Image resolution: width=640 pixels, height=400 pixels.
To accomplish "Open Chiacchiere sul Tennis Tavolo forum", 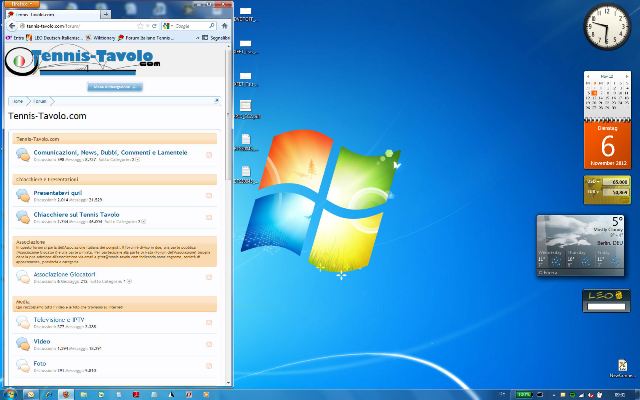I will 76,214.
